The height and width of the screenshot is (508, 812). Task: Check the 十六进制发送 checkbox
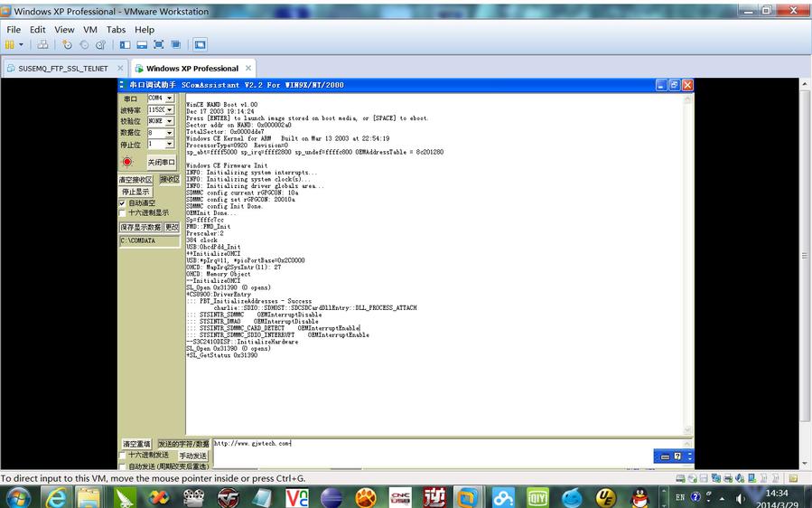coord(122,455)
